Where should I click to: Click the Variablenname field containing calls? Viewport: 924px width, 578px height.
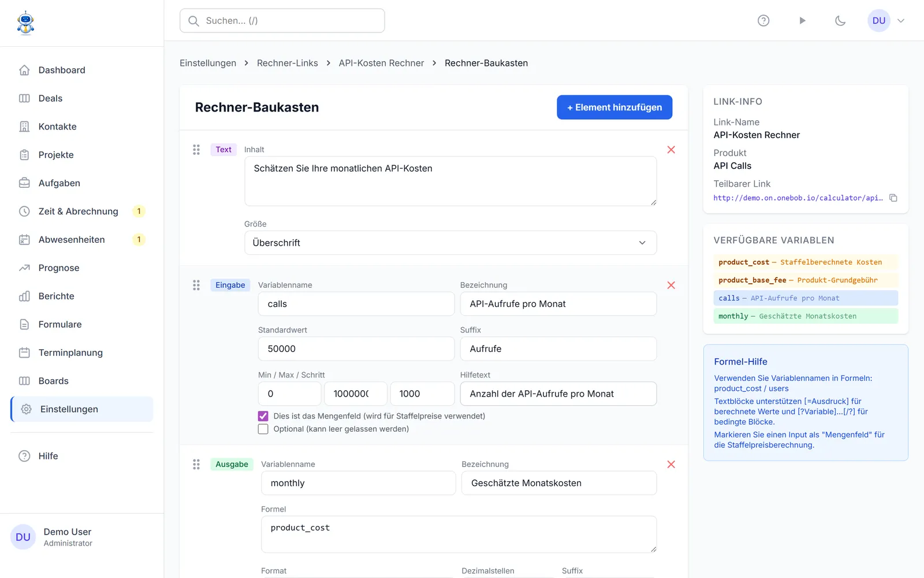tap(356, 304)
